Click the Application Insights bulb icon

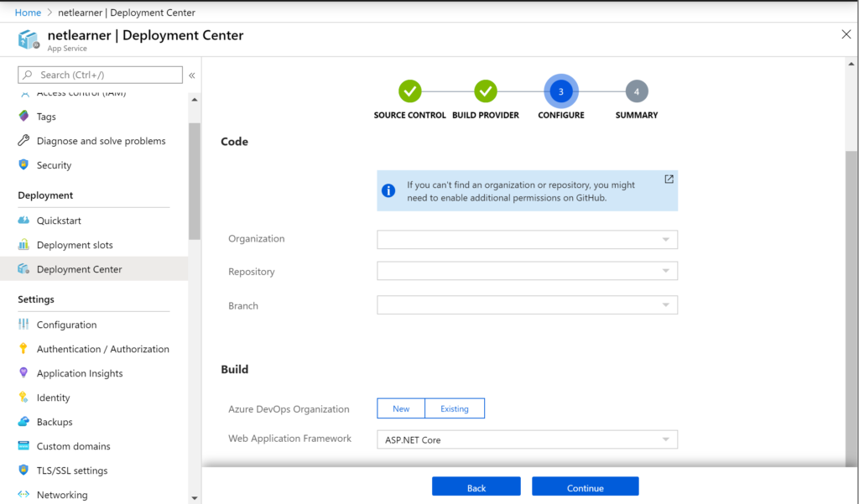[x=23, y=373]
